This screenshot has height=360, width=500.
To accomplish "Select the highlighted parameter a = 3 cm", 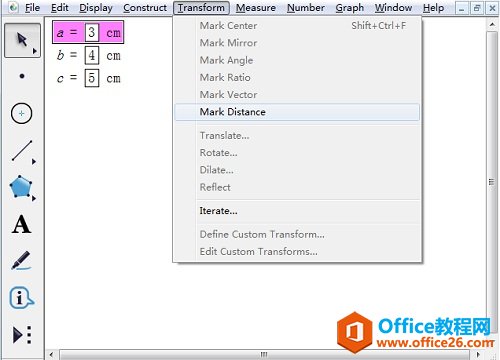I will pos(88,32).
